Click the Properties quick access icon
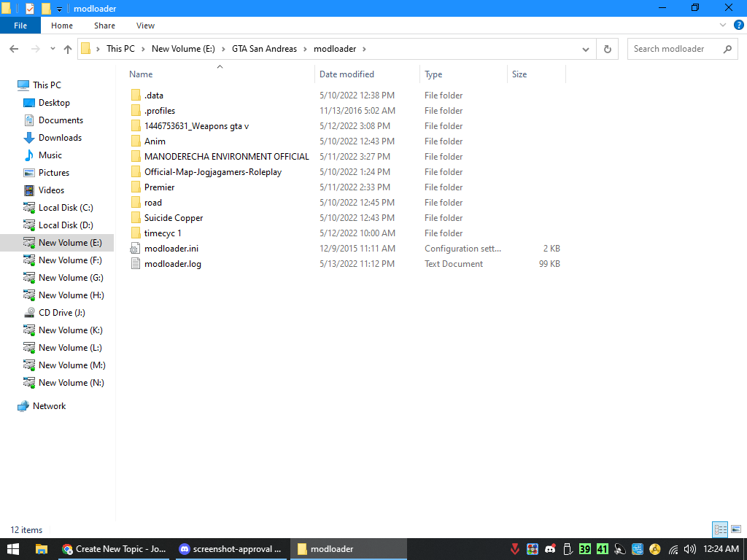The width and height of the screenshot is (747, 560). point(29,8)
